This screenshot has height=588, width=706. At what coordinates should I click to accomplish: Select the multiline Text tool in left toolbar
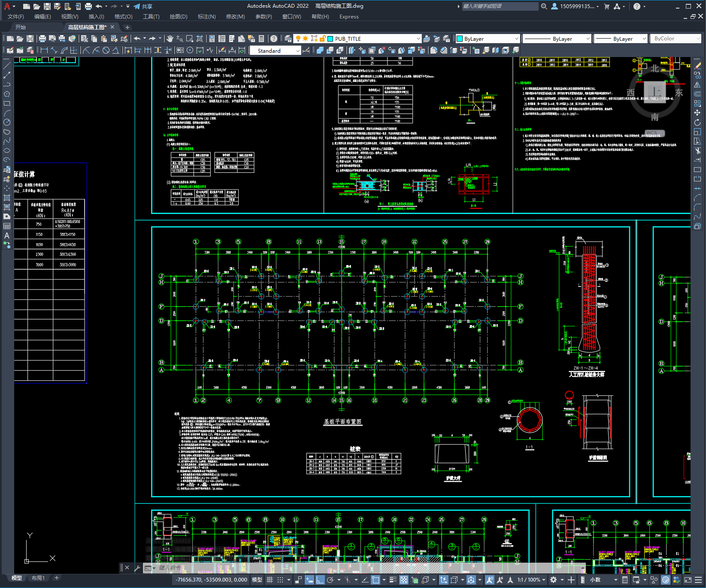pos(6,235)
